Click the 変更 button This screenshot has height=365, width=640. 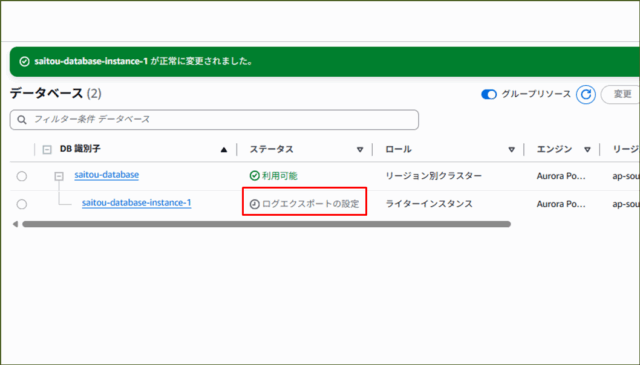tap(620, 94)
